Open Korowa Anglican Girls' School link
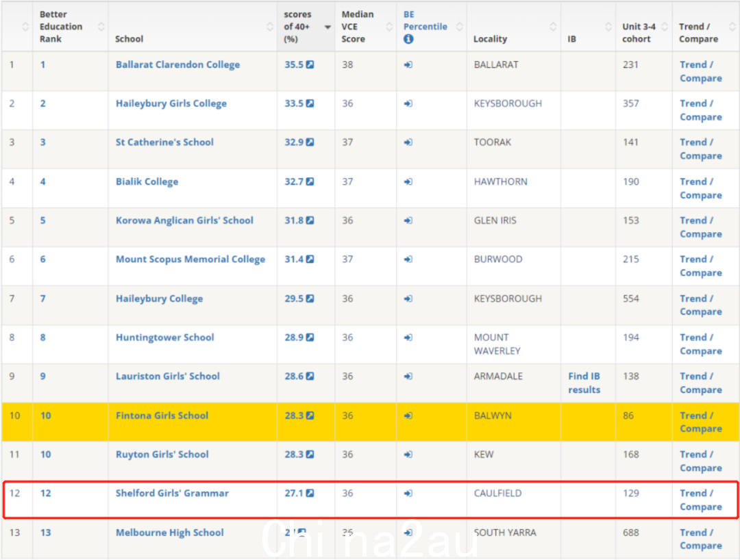The image size is (740, 560). [184, 220]
